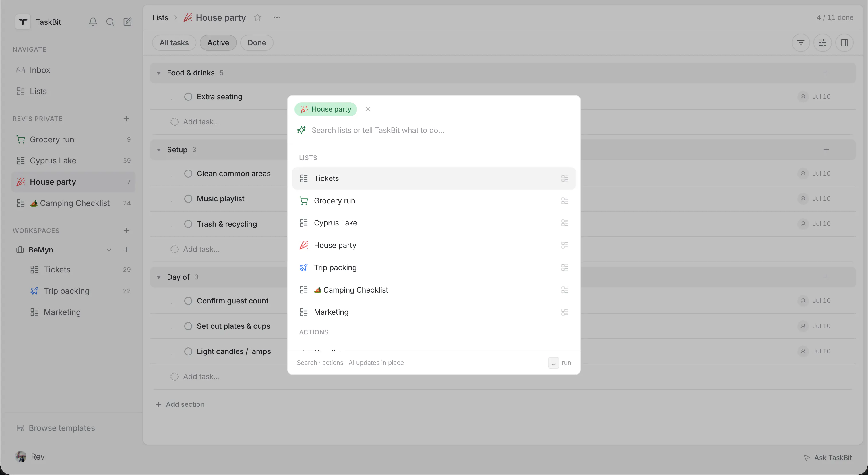Click the compose new task icon
Viewport: 868px width, 475px height.
point(127,22)
